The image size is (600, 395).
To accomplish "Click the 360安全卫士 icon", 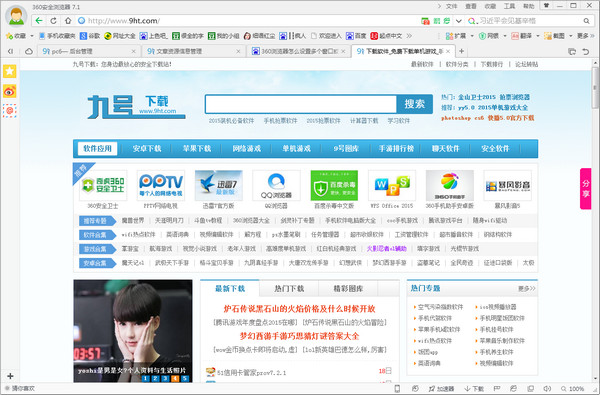I will pyautogui.click(x=103, y=185).
